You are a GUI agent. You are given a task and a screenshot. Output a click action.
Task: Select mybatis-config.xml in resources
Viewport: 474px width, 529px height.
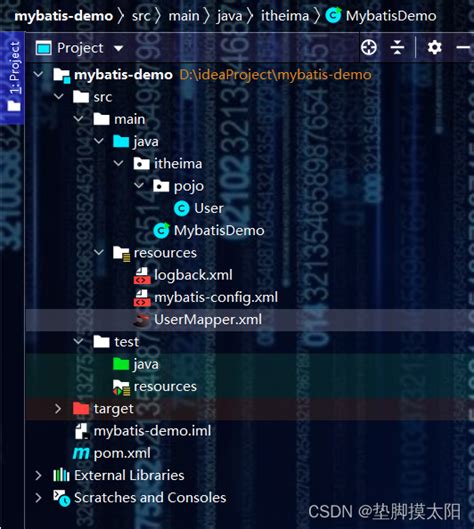(216, 298)
